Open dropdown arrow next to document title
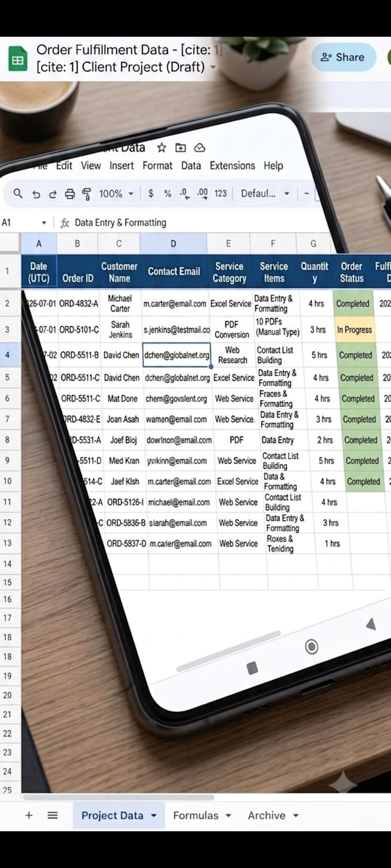This screenshot has height=868, width=391. (x=213, y=67)
